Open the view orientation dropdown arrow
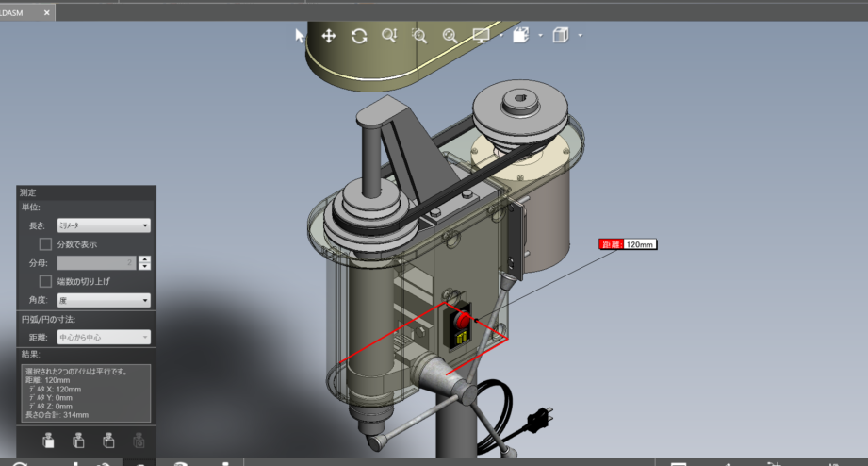Screen dimensions: 868x466 540,36
